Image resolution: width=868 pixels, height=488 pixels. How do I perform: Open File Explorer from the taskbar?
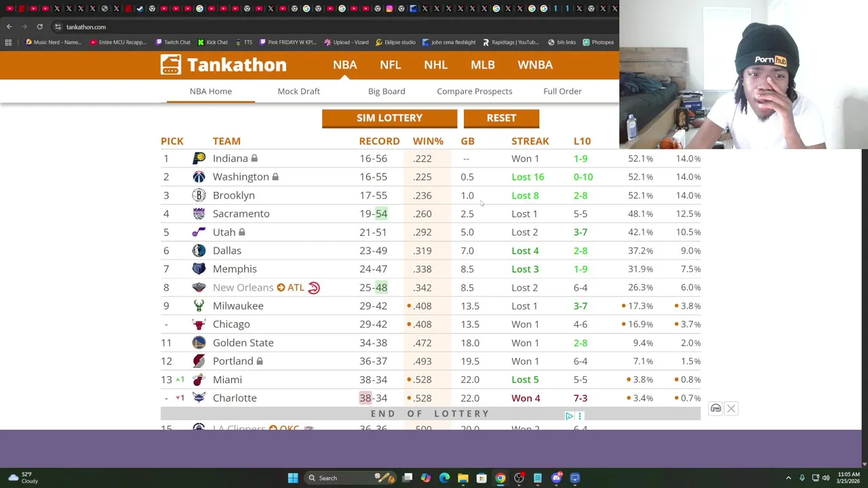tap(462, 478)
